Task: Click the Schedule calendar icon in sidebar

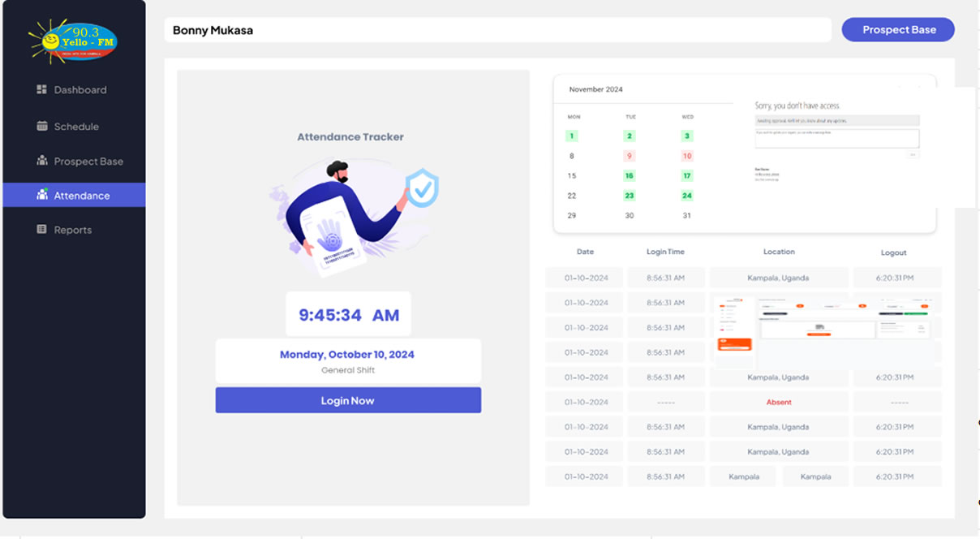Action: [x=42, y=126]
